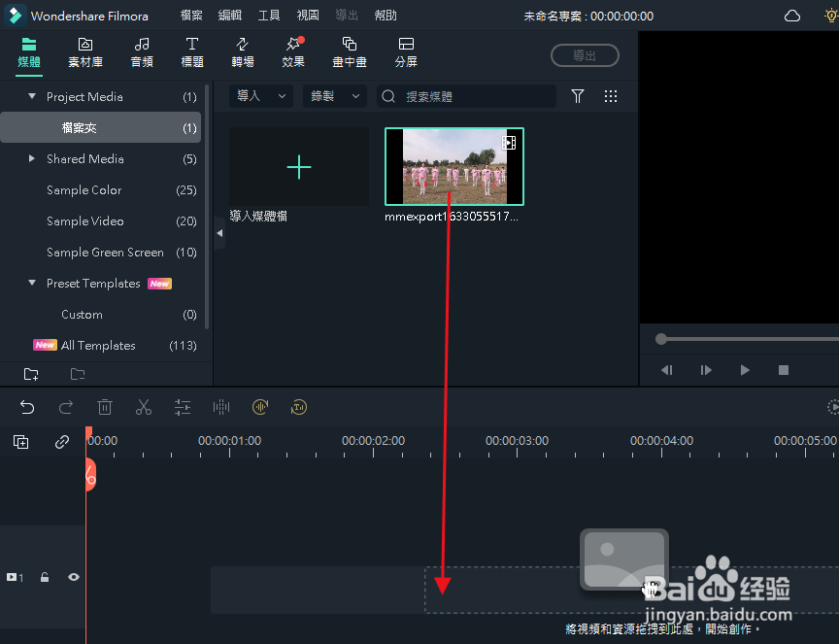
Task: Toggle the auto-link chain icon
Action: pos(62,442)
